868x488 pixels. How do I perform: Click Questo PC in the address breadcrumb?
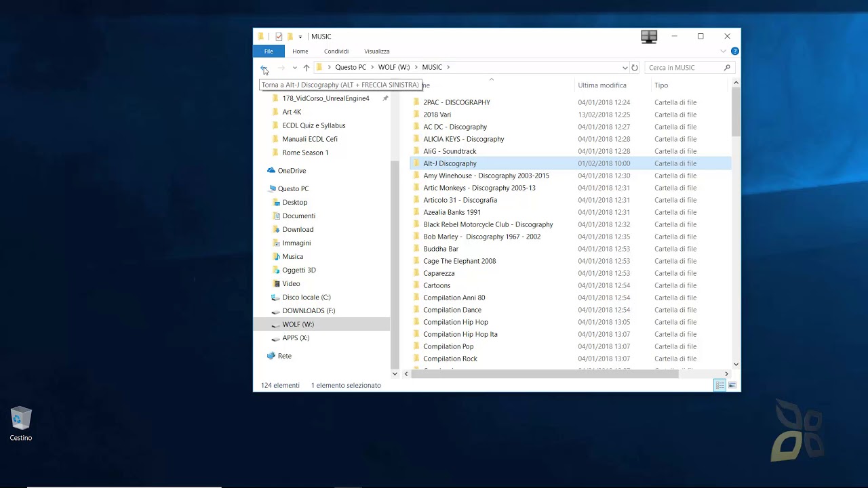(351, 68)
